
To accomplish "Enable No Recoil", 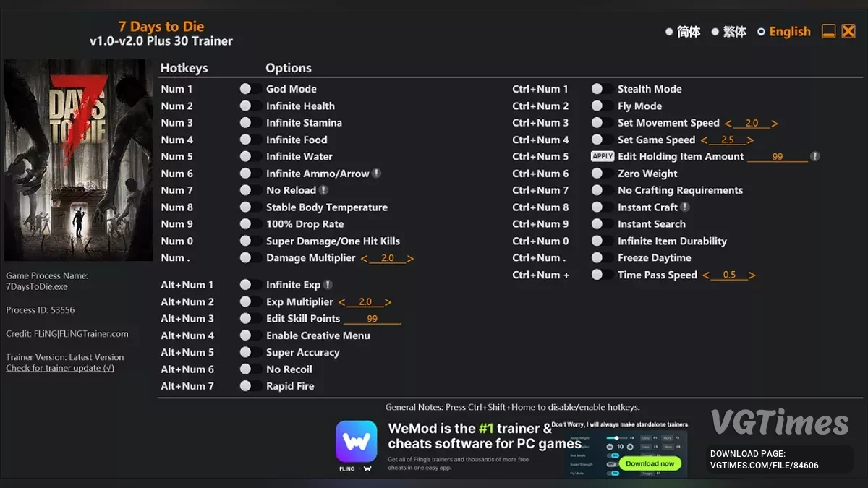I will 251,369.
